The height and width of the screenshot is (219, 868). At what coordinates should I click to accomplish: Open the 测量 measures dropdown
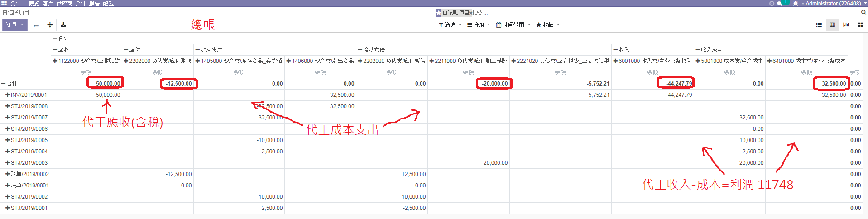(x=15, y=25)
